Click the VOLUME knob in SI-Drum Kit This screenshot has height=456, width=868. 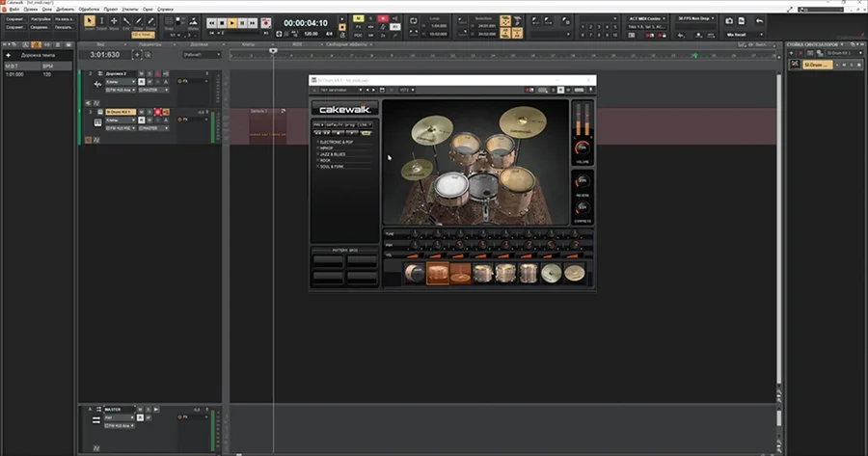583,148
